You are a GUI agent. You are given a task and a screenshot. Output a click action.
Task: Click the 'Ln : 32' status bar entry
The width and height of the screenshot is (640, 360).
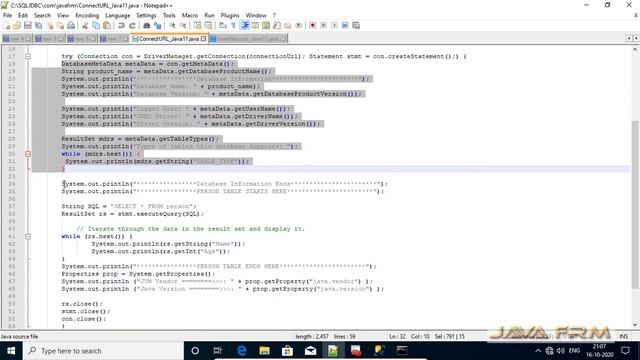click(397, 336)
